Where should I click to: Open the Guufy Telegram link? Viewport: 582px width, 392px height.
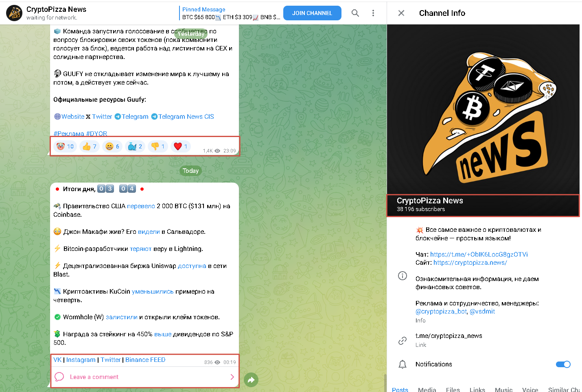coord(135,116)
